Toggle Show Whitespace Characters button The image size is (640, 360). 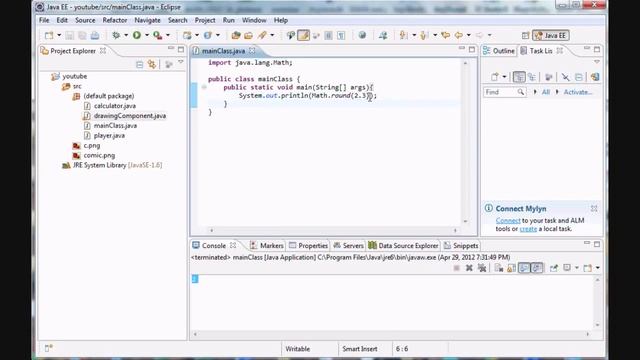click(341, 36)
